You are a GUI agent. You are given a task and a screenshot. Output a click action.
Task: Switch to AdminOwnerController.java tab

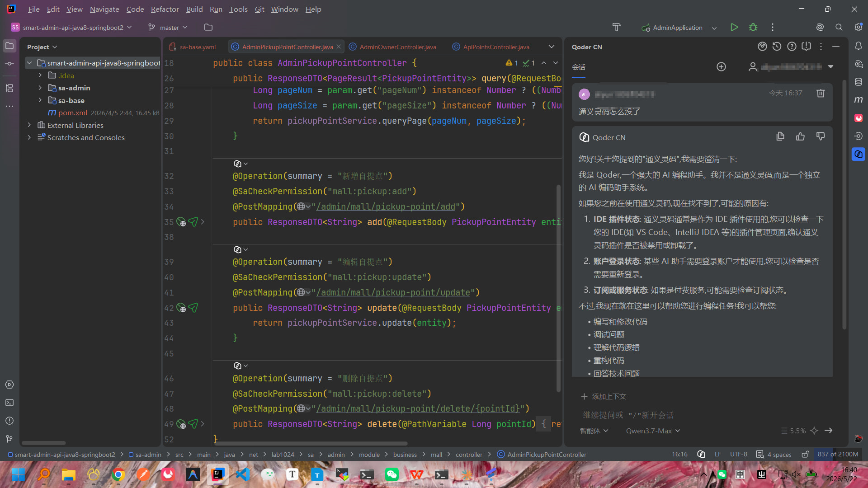tap(393, 47)
